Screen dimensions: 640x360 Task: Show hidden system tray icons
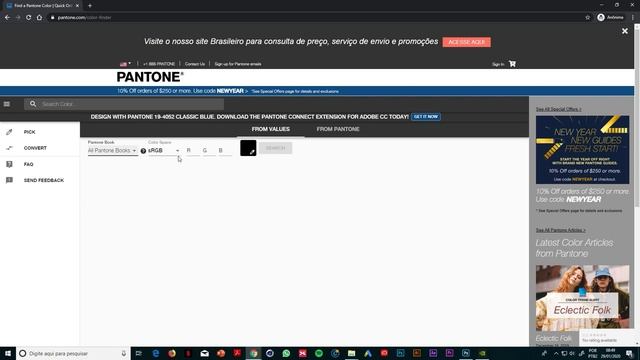(556, 353)
